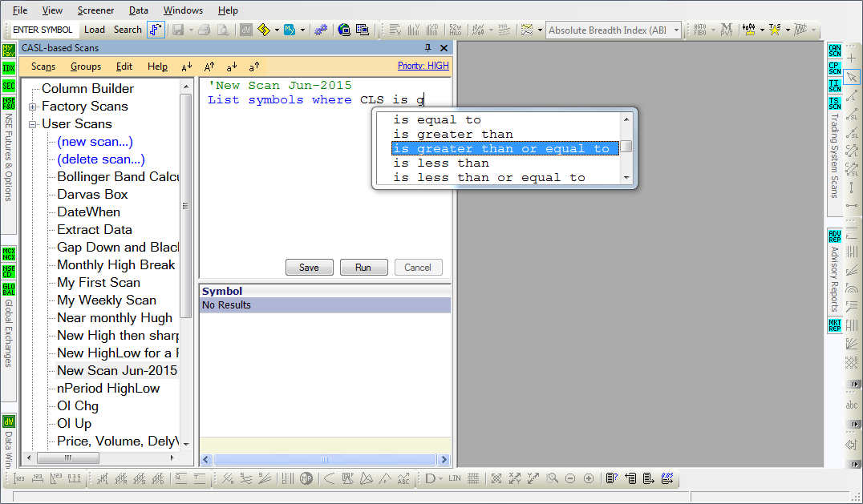Viewport: 863px width, 504px height.
Task: Open the Absolute Breadth Index indicator dropdown
Action: pyautogui.click(x=676, y=30)
